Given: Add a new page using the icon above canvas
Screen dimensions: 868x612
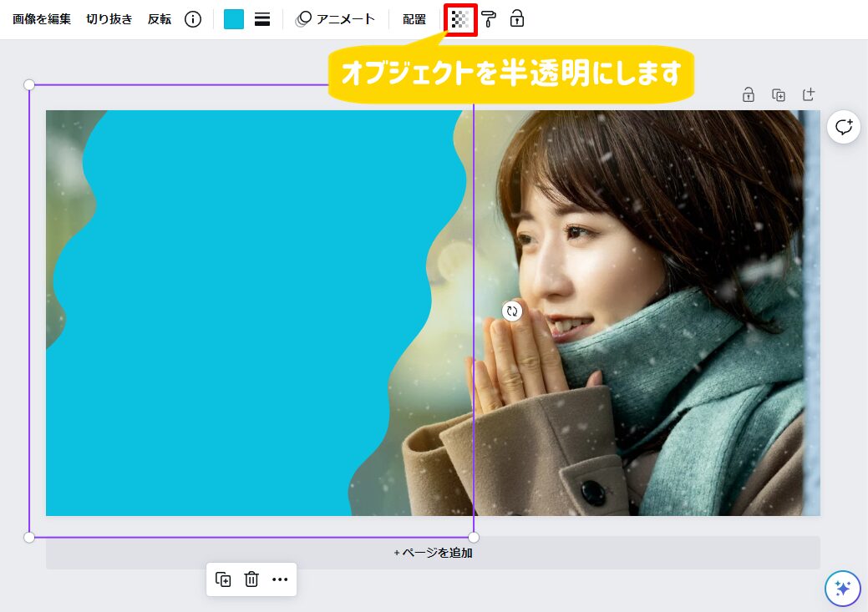Looking at the screenshot, I should click(809, 94).
